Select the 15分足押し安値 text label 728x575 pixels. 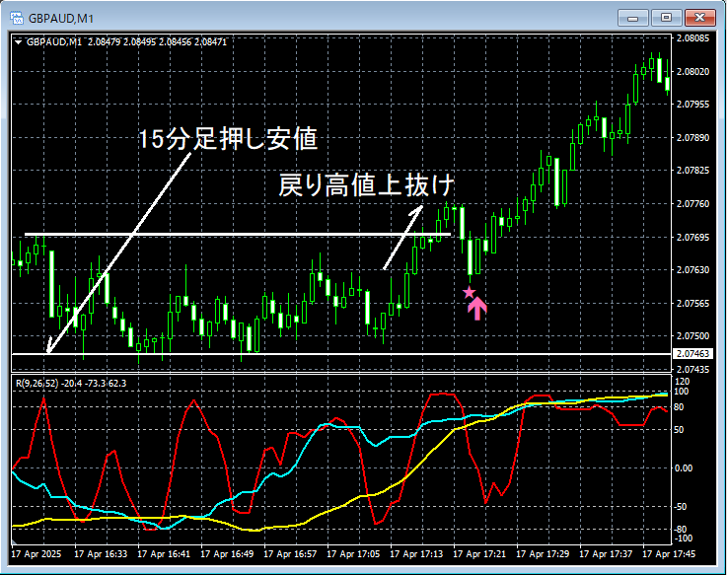(228, 139)
